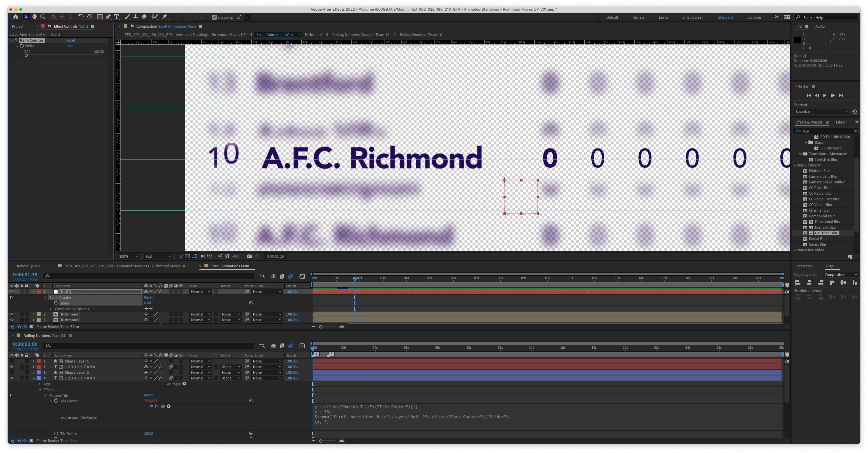Open the 100% magnification dropdown
Image resolution: width=868 pixels, height=453 pixels.
pos(128,256)
